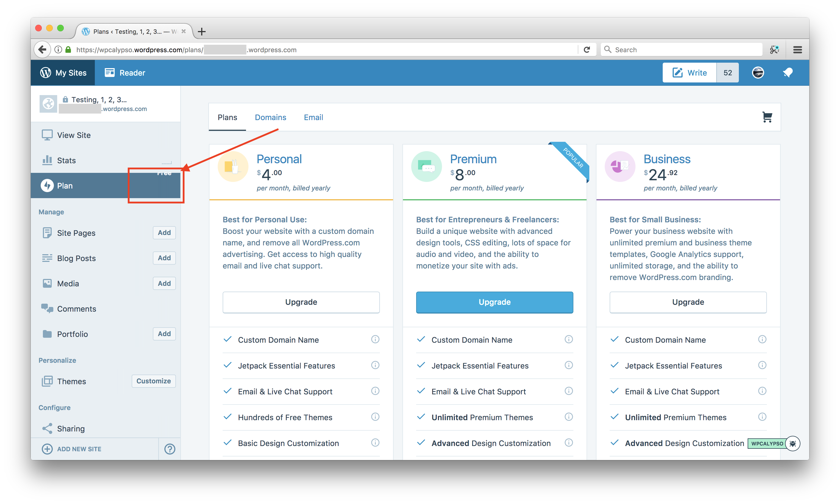Add a new blog post
Viewport: 840px width, 504px height.
click(x=164, y=258)
